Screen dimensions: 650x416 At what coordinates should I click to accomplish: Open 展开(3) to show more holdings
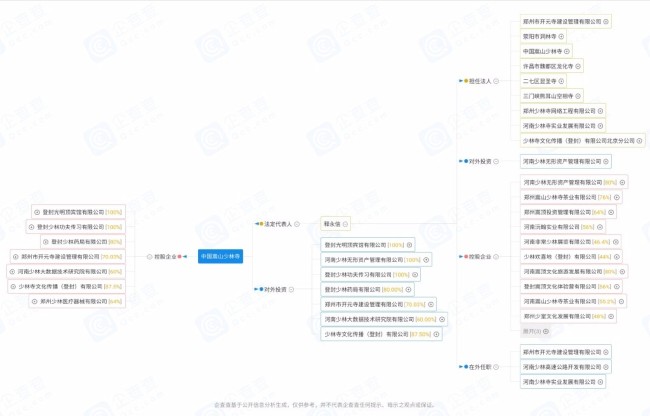[536, 331]
